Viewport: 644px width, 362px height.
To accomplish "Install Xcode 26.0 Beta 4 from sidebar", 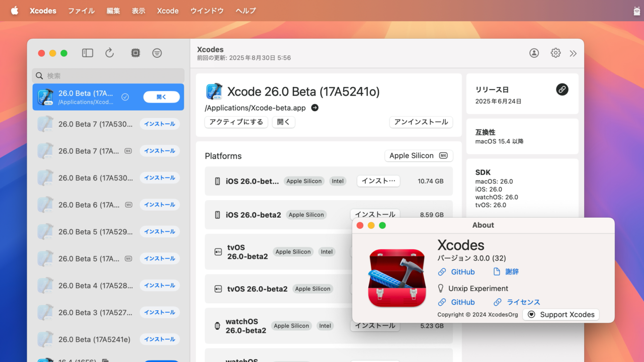I will [159, 286].
